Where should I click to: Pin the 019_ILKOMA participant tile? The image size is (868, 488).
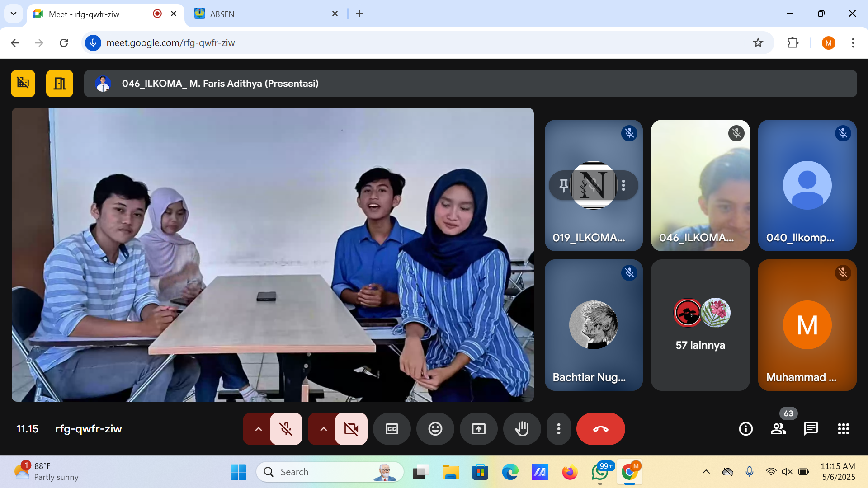tap(563, 185)
